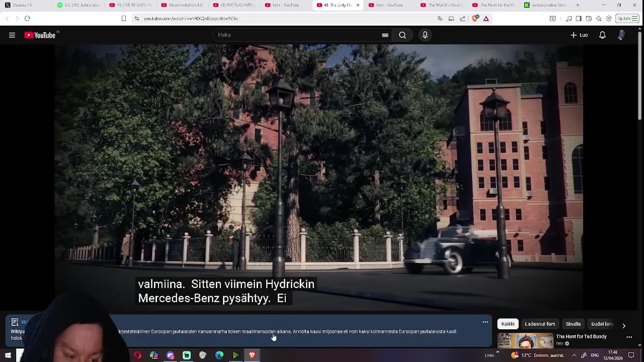Open Opera from the taskbar
Image resolution: width=644 pixels, height=362 pixels.
[x=137, y=355]
